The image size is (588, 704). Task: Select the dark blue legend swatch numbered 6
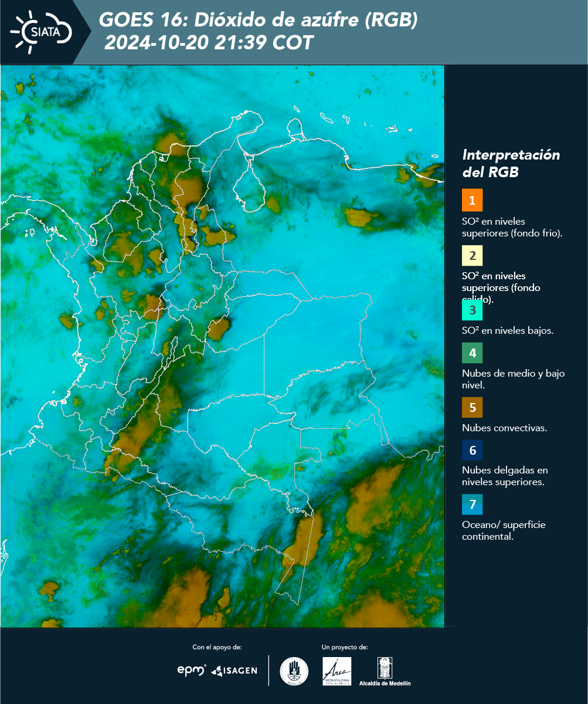tap(472, 451)
